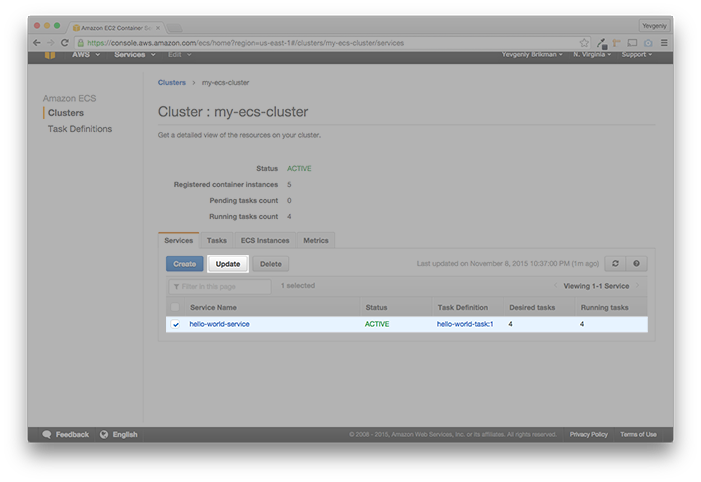Bookmark page with the star icon
This screenshot has height=482, width=701.
coord(584,43)
